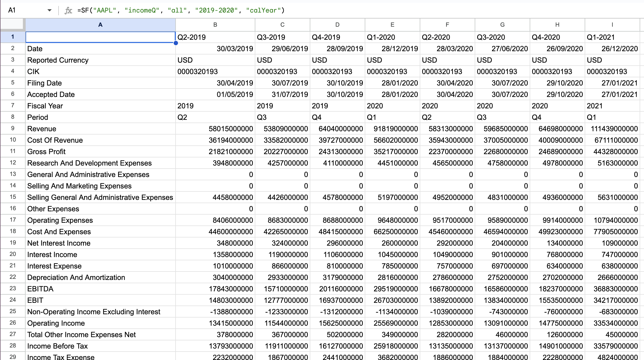
Task: Click the Cost Of Revenue label cell
Action: click(100, 140)
